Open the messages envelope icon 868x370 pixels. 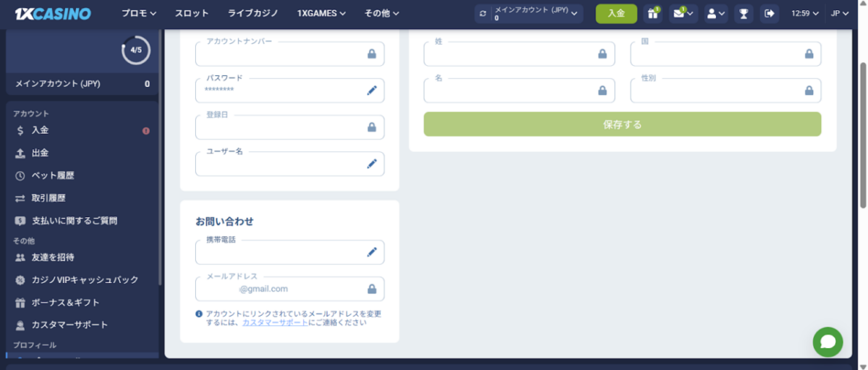pyautogui.click(x=683, y=13)
